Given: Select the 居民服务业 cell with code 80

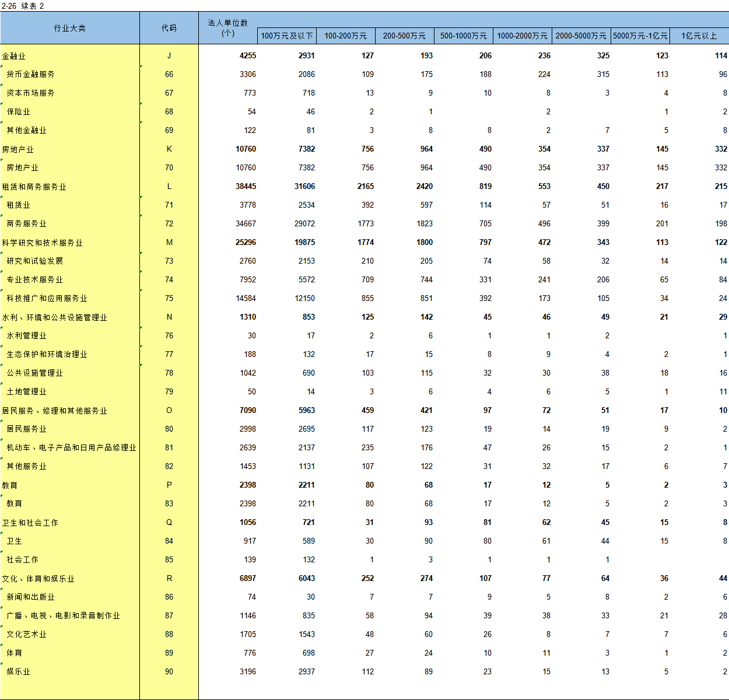Looking at the screenshot, I should click(x=27, y=429).
